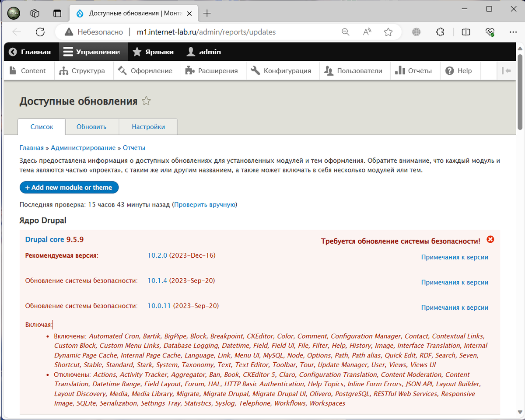Screen dimensions: 525x420
Task: Open the browser Settings and more menu
Action: pyautogui.click(x=513, y=32)
